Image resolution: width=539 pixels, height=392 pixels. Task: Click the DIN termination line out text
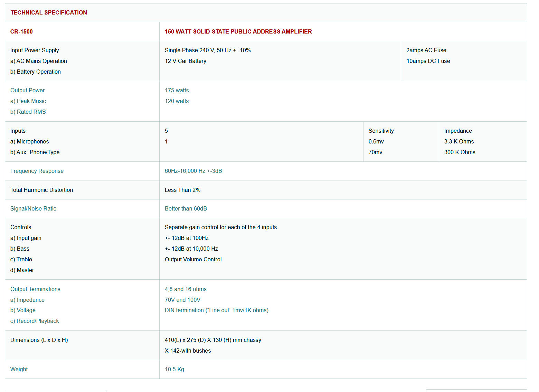point(216,310)
